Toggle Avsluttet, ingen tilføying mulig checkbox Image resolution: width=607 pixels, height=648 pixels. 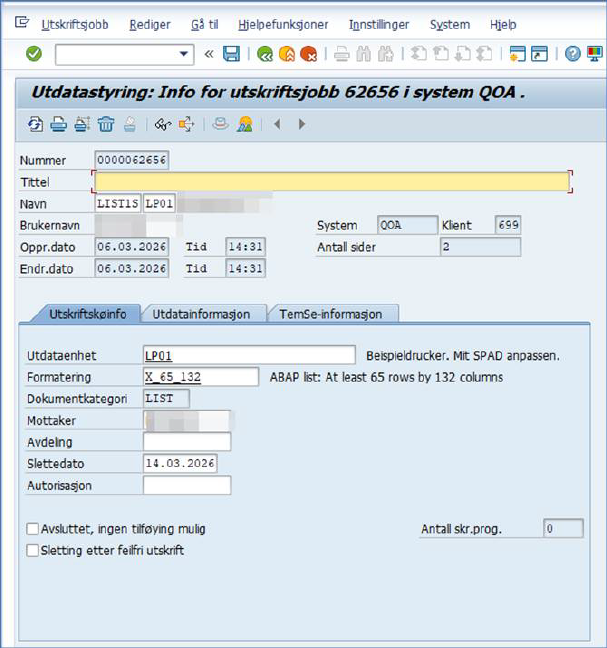click(x=33, y=529)
